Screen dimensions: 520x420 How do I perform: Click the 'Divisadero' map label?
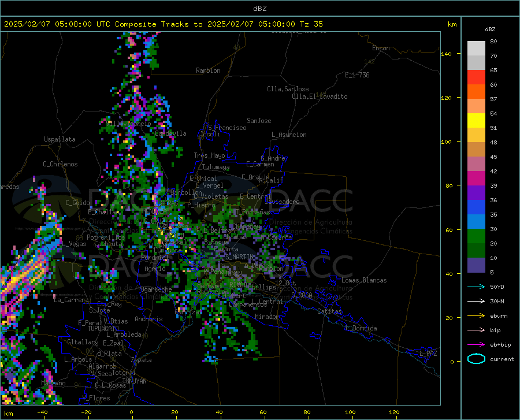[x=282, y=202]
